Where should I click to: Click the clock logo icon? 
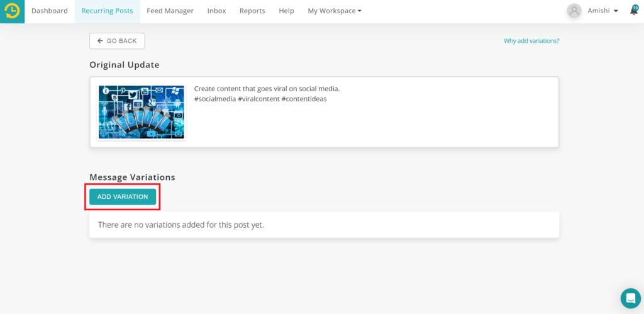pyautogui.click(x=13, y=11)
